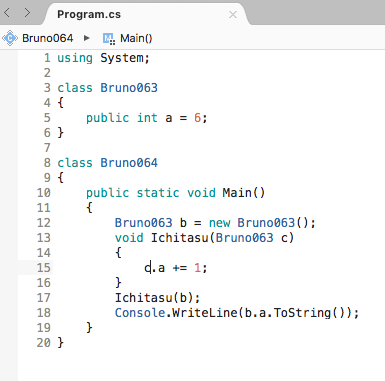Click 'void' keyword on line 10
This screenshot has height=381, width=385.
tap(201, 193)
